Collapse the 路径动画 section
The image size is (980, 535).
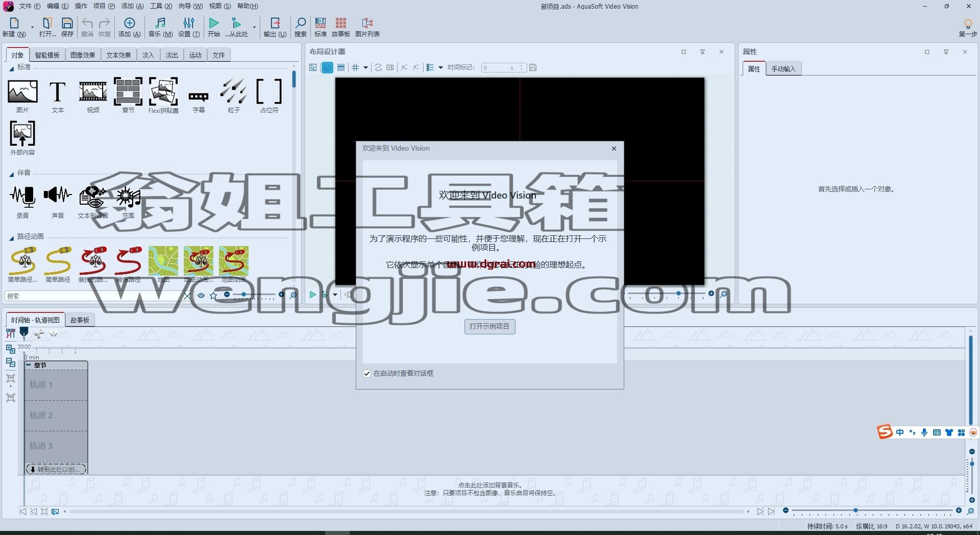click(11, 238)
